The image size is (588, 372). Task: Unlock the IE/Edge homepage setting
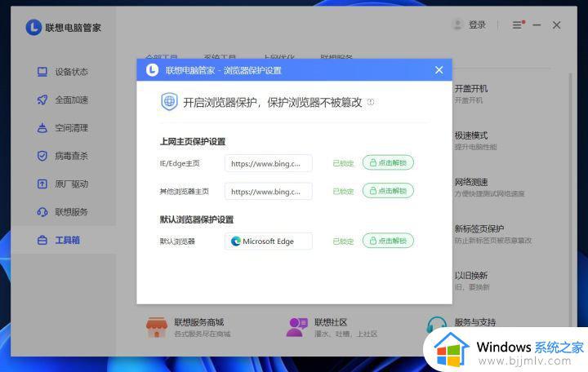[388, 162]
